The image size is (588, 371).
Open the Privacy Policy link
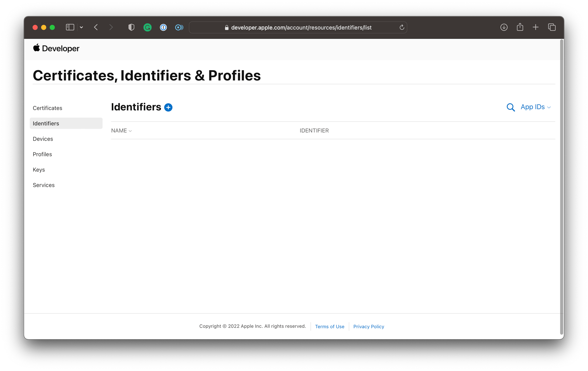click(x=368, y=326)
